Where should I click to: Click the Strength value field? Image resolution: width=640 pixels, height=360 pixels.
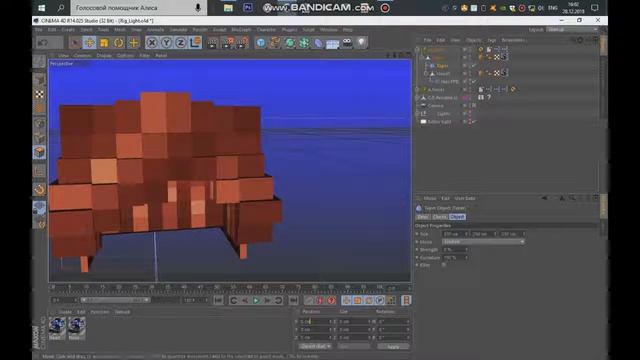pos(455,249)
